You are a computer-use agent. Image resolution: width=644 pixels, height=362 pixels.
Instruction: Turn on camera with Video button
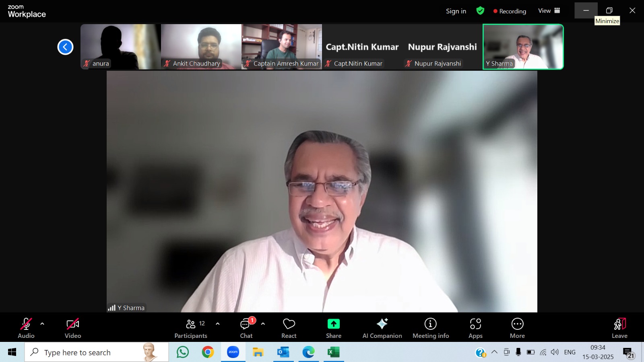pyautogui.click(x=73, y=328)
